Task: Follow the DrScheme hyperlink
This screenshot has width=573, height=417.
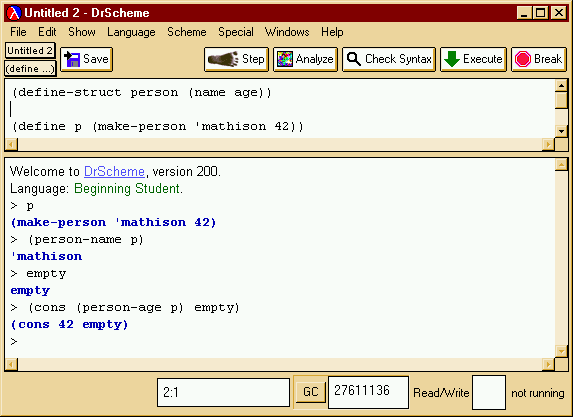Action: [x=114, y=171]
